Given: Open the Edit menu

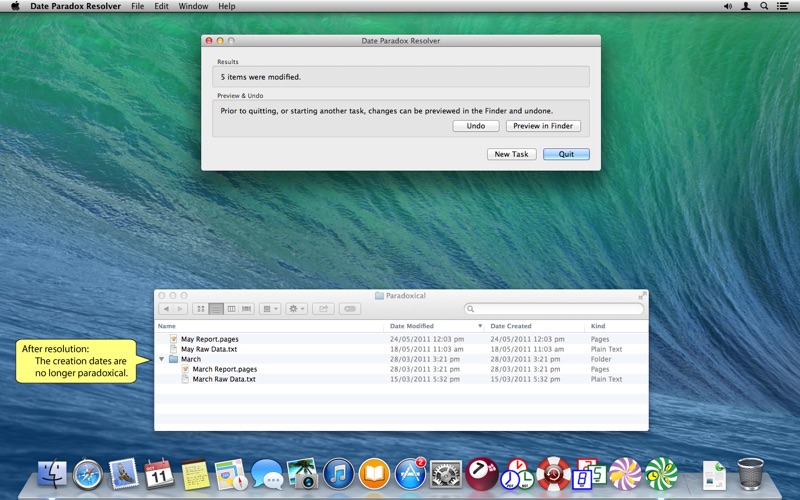Looking at the screenshot, I should (161, 6).
